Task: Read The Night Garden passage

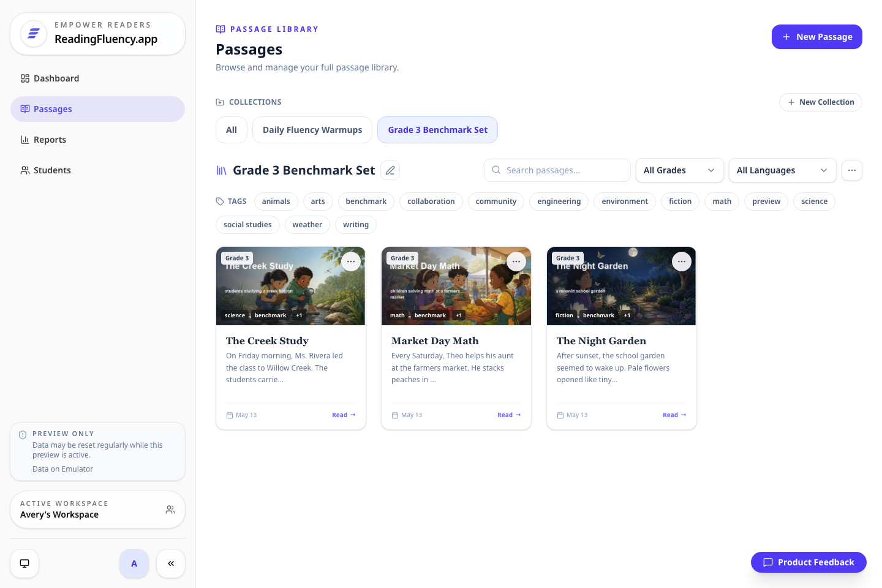Action: point(674,415)
